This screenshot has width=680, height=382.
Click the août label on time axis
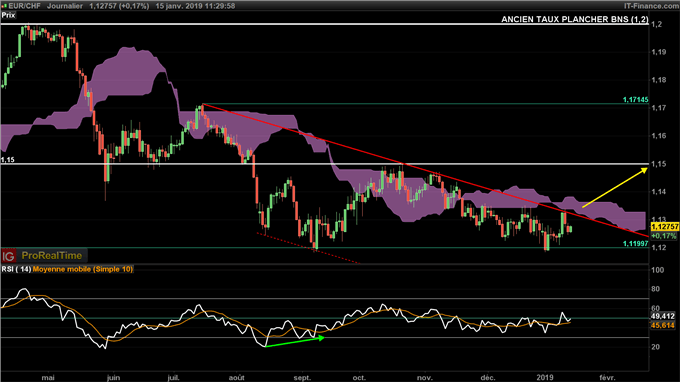[x=236, y=378]
